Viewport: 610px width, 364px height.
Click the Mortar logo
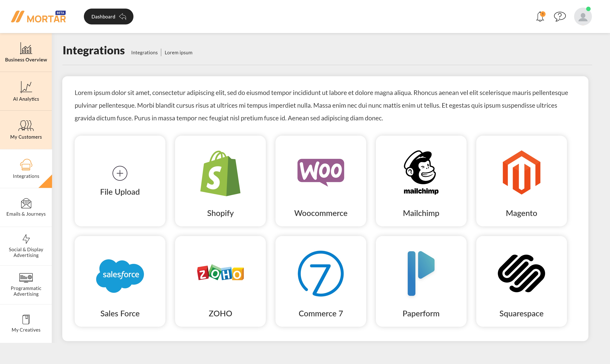point(38,17)
